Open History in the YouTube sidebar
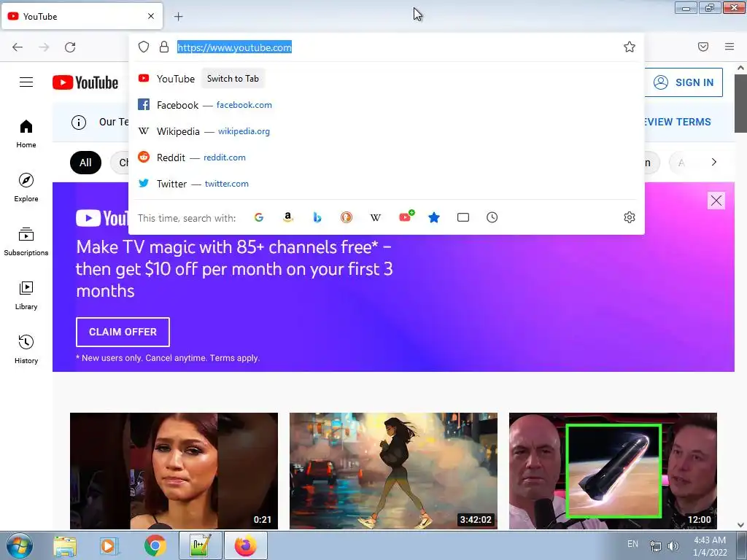 pyautogui.click(x=26, y=349)
